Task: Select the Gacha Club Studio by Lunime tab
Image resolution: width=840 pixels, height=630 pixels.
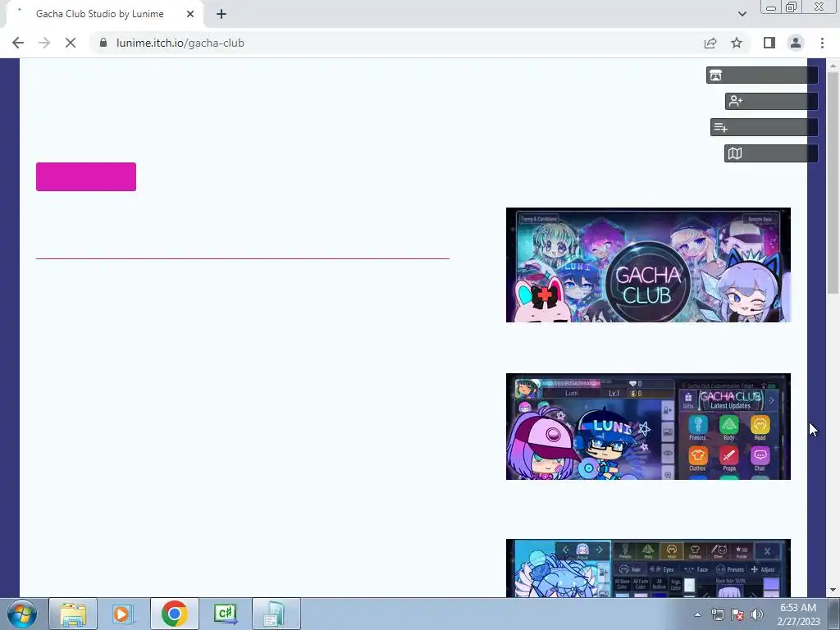Action: click(x=99, y=14)
